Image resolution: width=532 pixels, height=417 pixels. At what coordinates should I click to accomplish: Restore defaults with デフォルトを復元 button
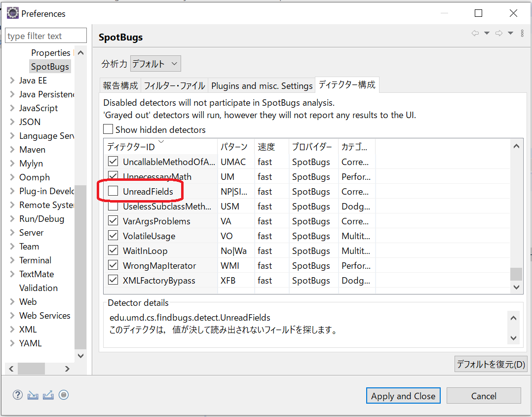coord(491,364)
